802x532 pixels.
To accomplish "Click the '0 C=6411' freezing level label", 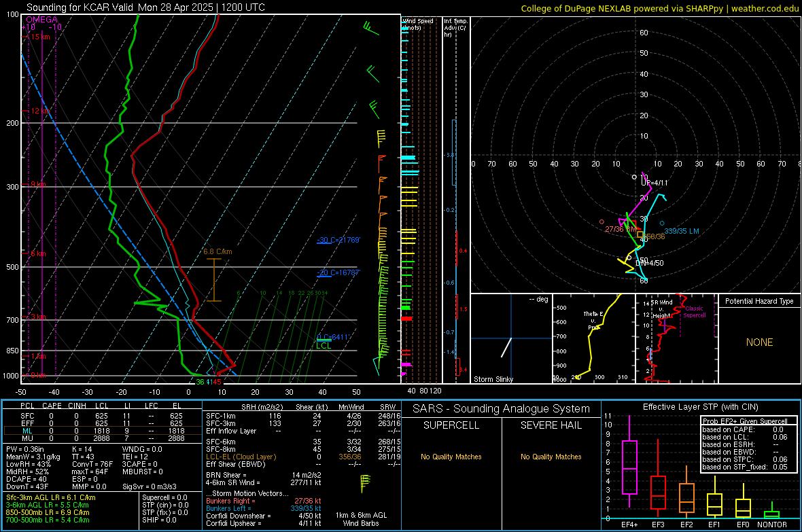I will [x=333, y=337].
